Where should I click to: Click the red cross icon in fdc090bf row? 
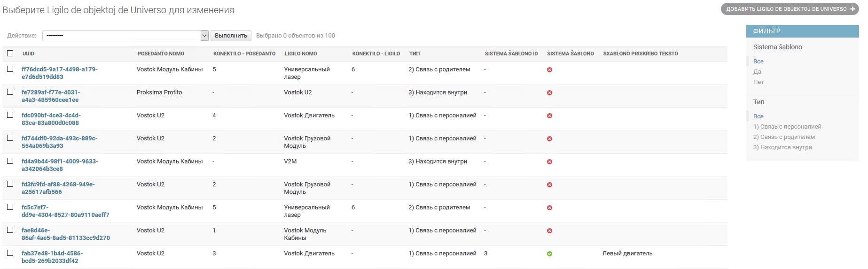click(x=549, y=115)
